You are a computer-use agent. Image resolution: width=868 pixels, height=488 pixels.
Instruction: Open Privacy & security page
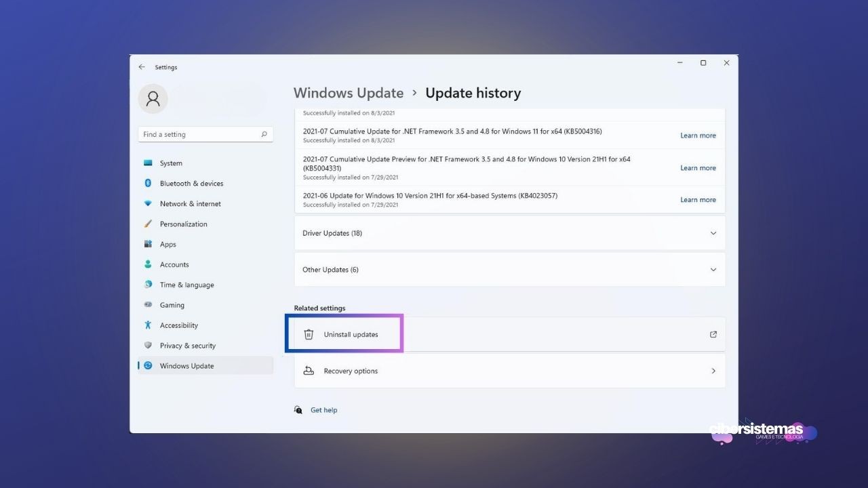coord(188,346)
